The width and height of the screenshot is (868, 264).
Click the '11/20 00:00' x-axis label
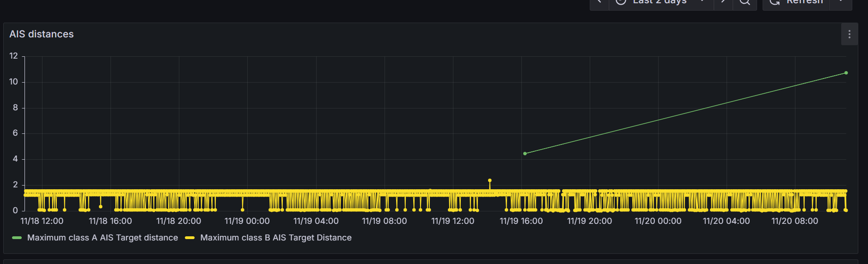pyautogui.click(x=658, y=221)
